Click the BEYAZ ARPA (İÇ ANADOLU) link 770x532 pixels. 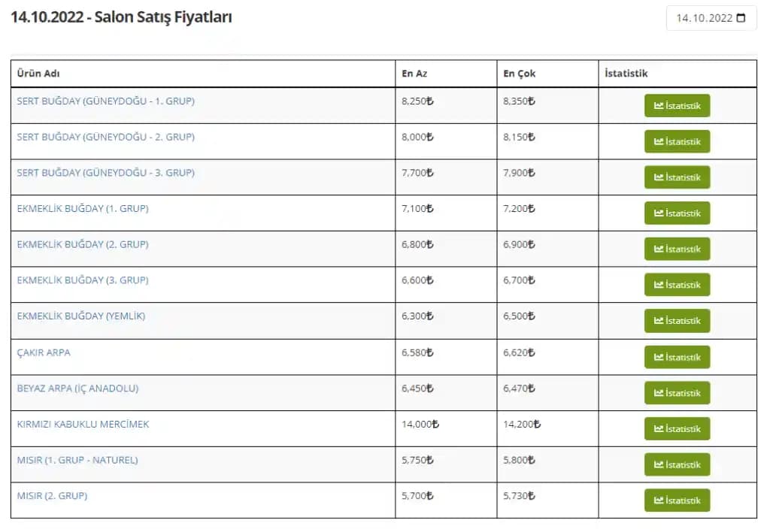coord(77,388)
